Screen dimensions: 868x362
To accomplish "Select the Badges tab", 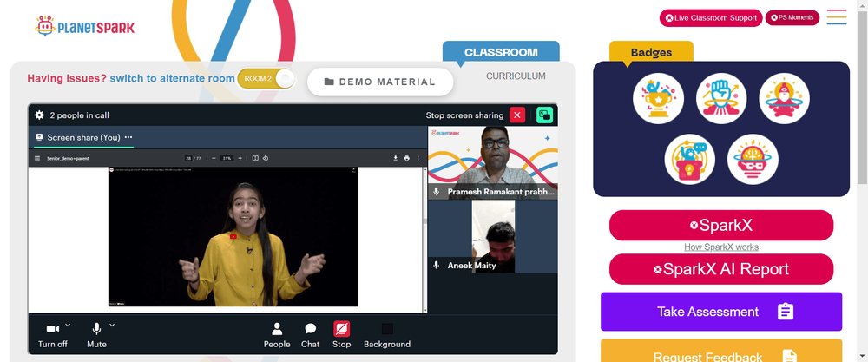I will click(651, 53).
